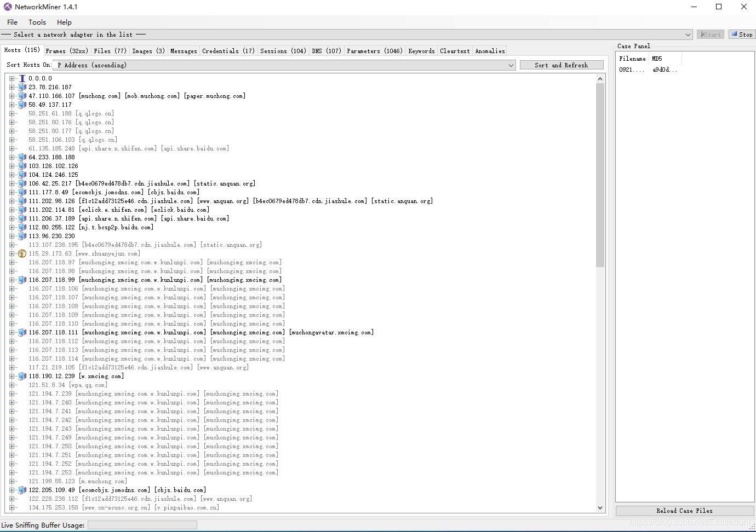This screenshot has height=532, width=756.
Task: Switch to the Files (77) tab
Action: coord(110,51)
